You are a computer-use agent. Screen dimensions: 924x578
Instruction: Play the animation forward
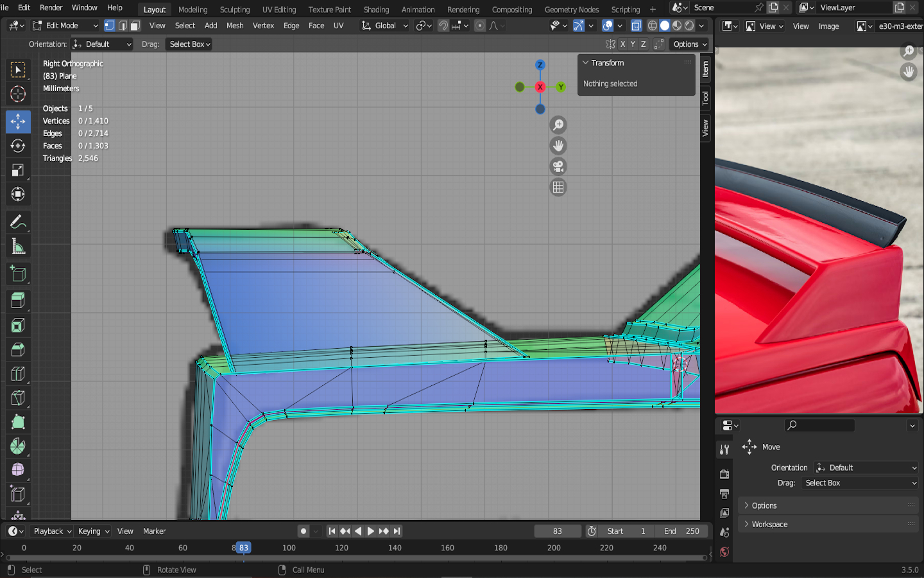coord(371,531)
